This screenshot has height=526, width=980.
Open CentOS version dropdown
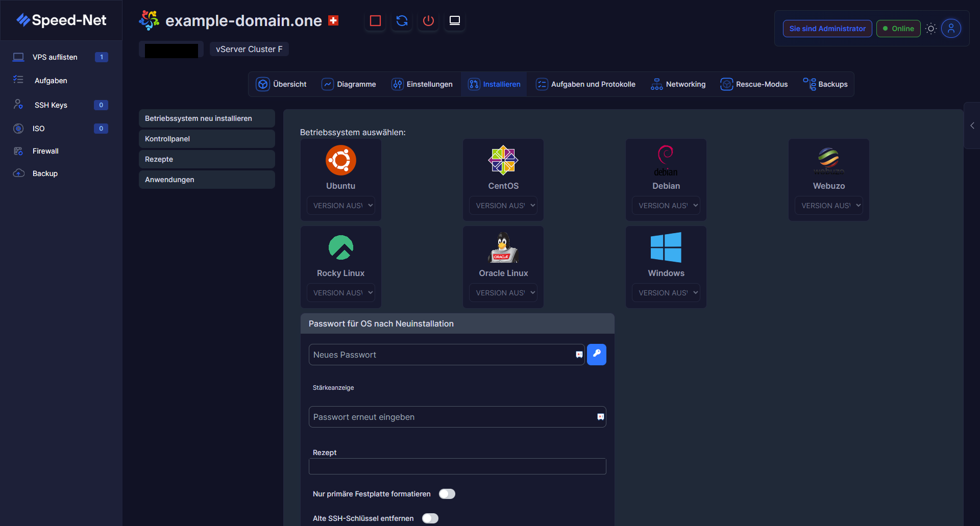pyautogui.click(x=503, y=206)
